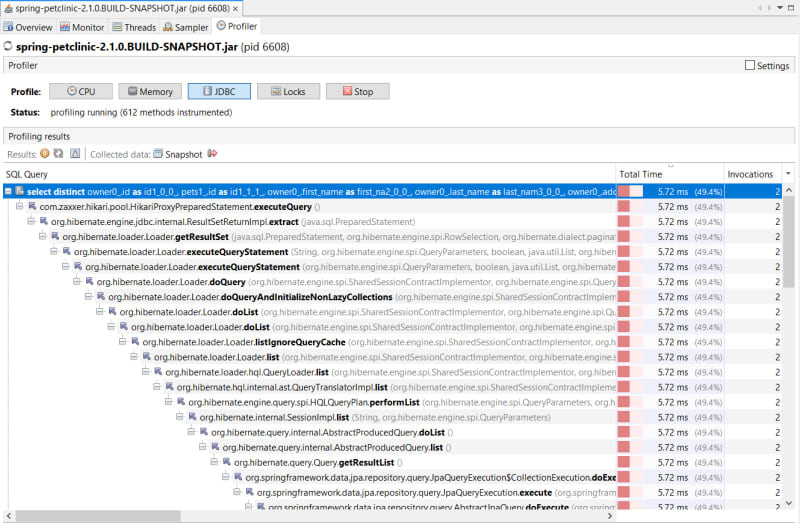
Task: Collapse the HikariProxyPreparedStatement.executeQuery node
Action: [20, 206]
